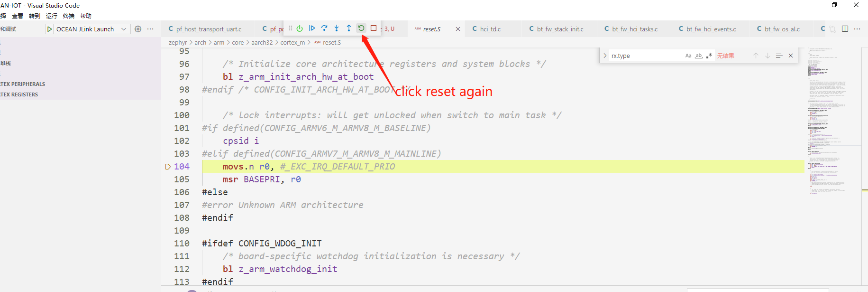Close the reset.S editor tab
Image resolution: width=868 pixels, height=292 pixels.
point(458,29)
